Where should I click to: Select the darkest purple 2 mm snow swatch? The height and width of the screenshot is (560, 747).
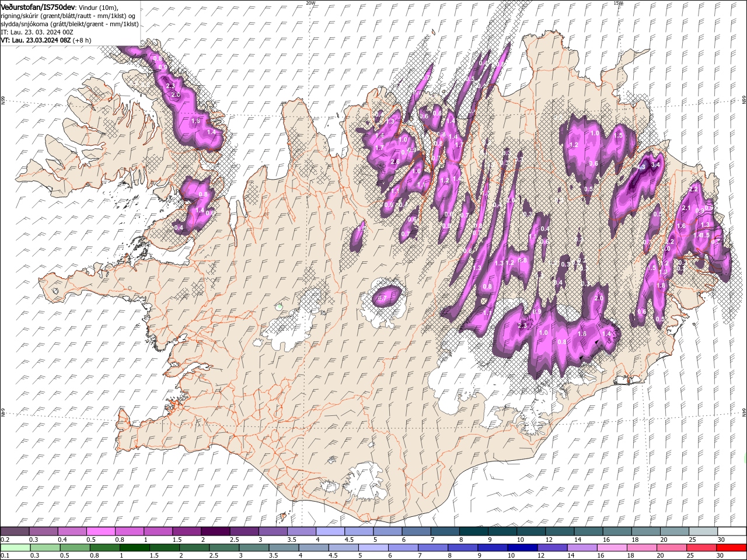(215, 531)
